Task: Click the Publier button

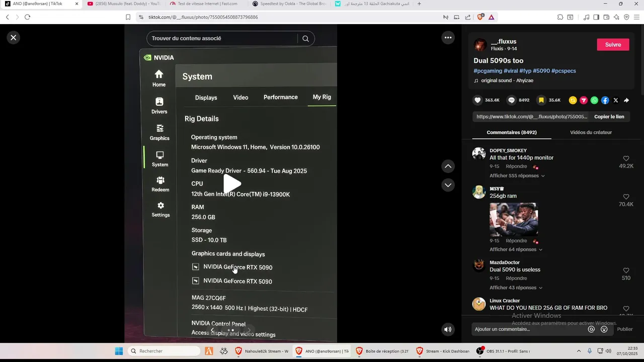Action: (x=625, y=329)
